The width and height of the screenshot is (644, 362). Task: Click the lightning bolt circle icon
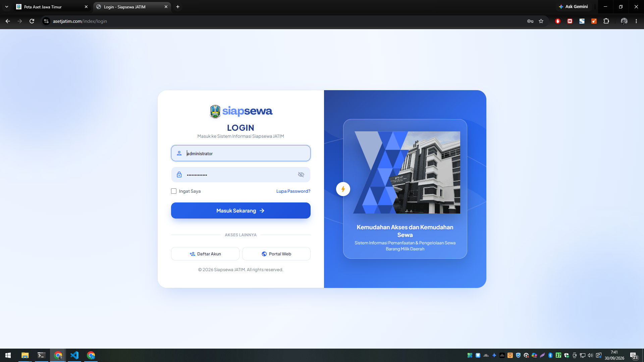point(343,189)
